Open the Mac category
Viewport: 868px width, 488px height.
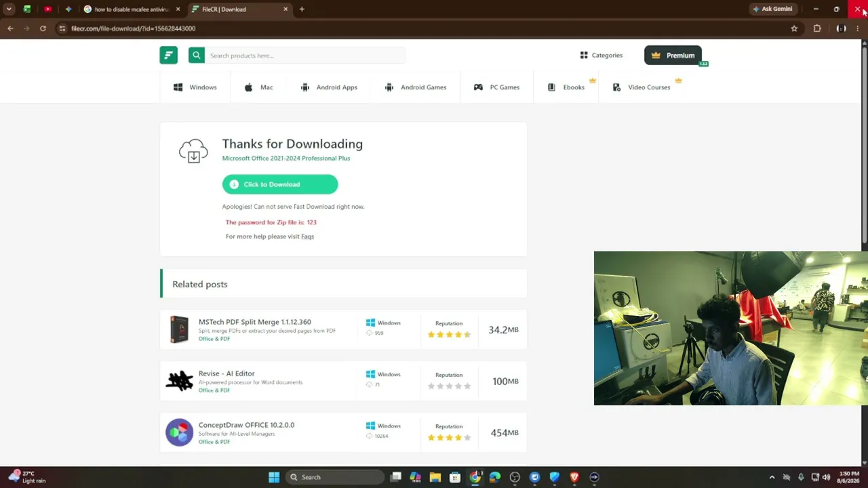[258, 87]
